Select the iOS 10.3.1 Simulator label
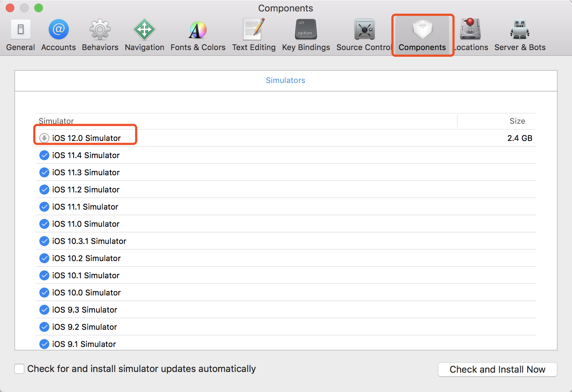 click(89, 241)
